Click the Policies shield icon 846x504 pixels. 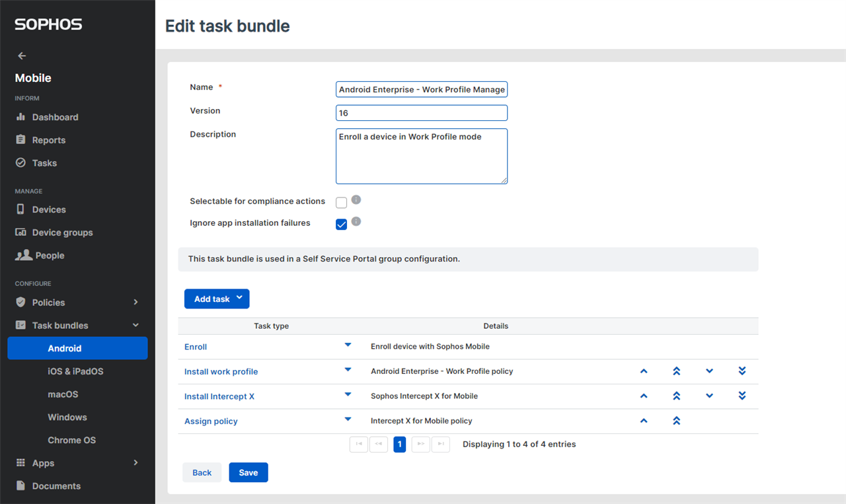click(x=20, y=302)
